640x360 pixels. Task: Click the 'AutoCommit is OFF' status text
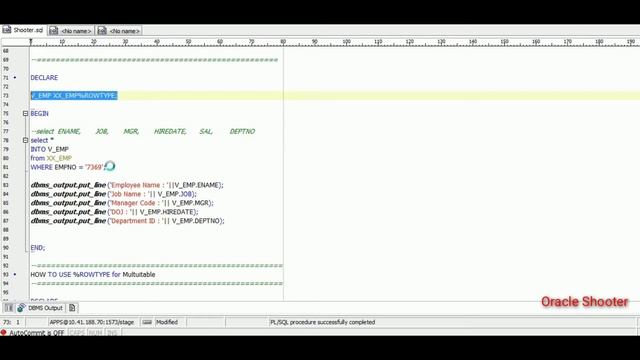[37, 333]
